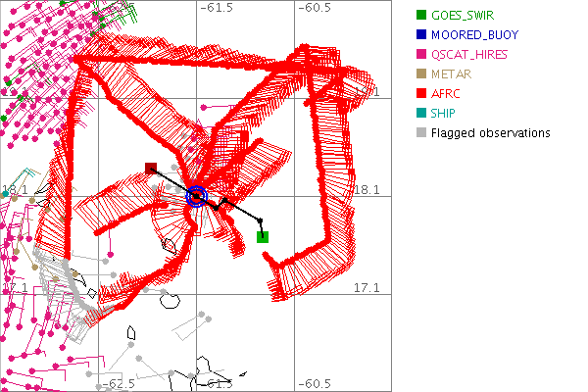Click the blue circle storm center marker
The width and height of the screenshot is (588, 392).
[x=197, y=197]
